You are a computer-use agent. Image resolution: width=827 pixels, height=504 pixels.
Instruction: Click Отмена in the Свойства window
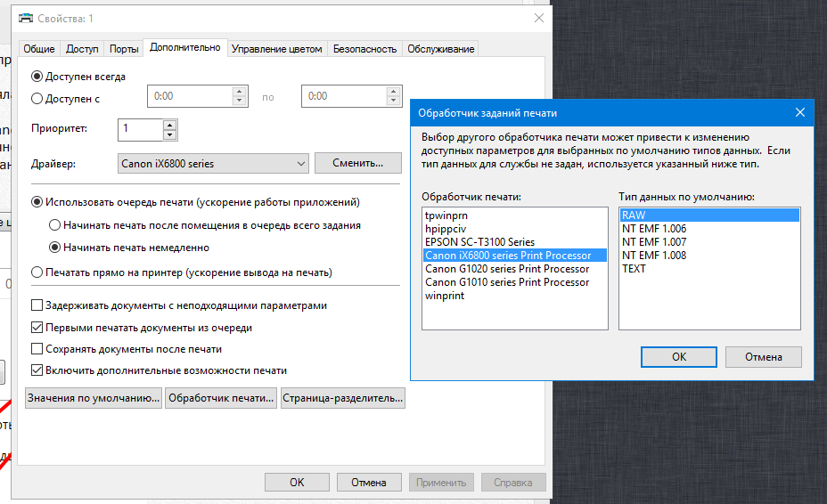369,483
